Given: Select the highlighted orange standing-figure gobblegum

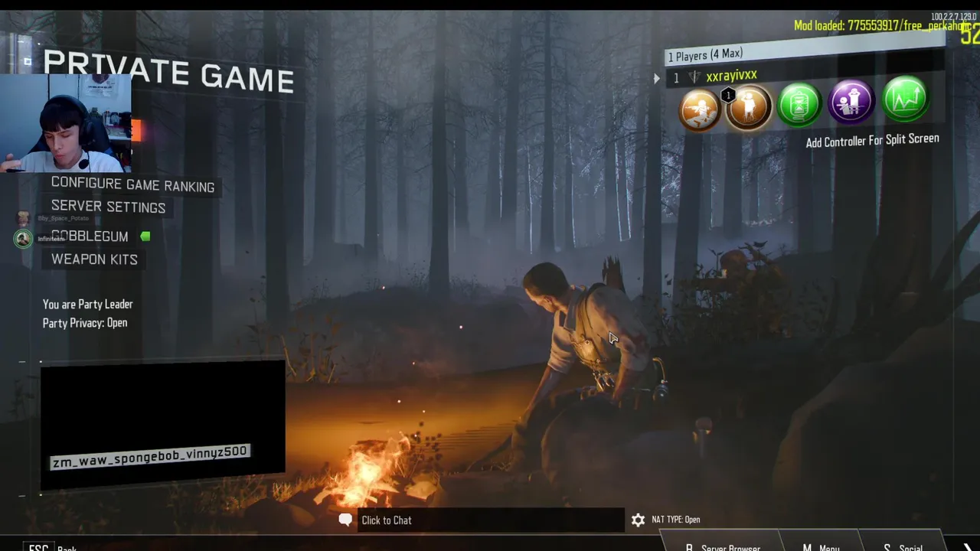Looking at the screenshot, I should click(x=749, y=107).
